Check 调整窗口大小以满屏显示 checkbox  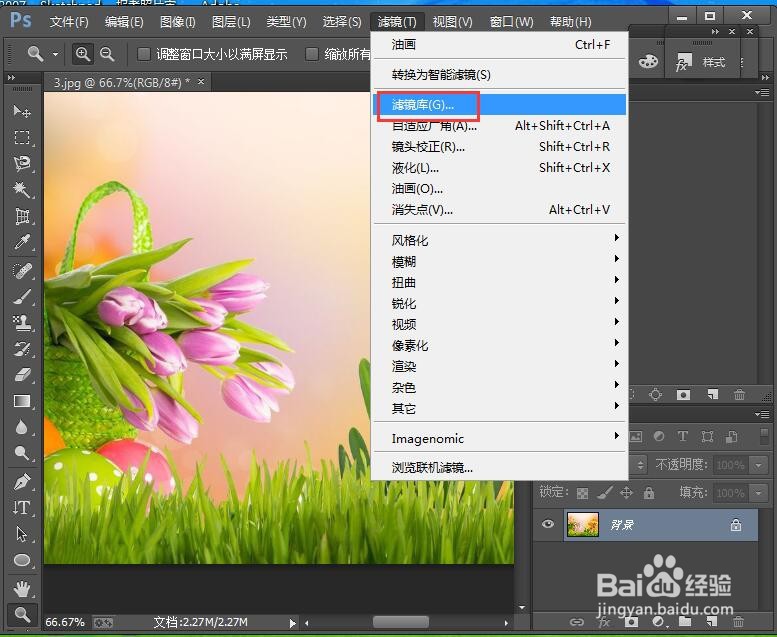(144, 54)
